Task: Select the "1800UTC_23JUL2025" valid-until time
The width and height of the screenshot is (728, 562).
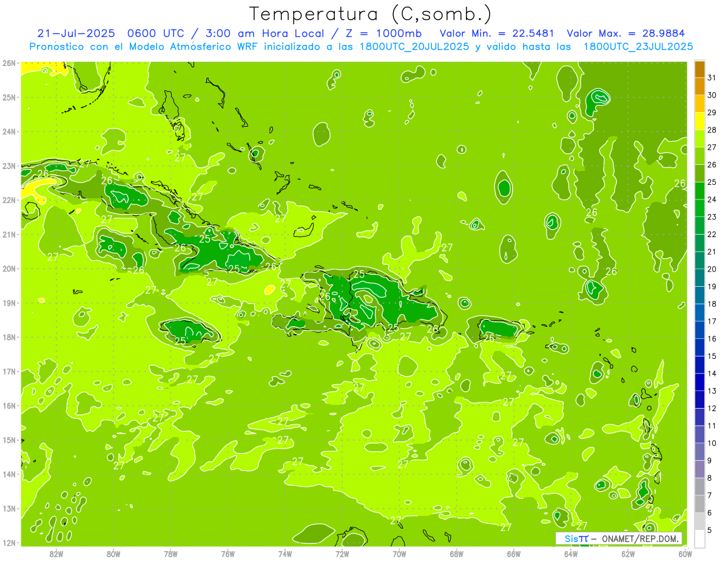Action: click(x=638, y=47)
